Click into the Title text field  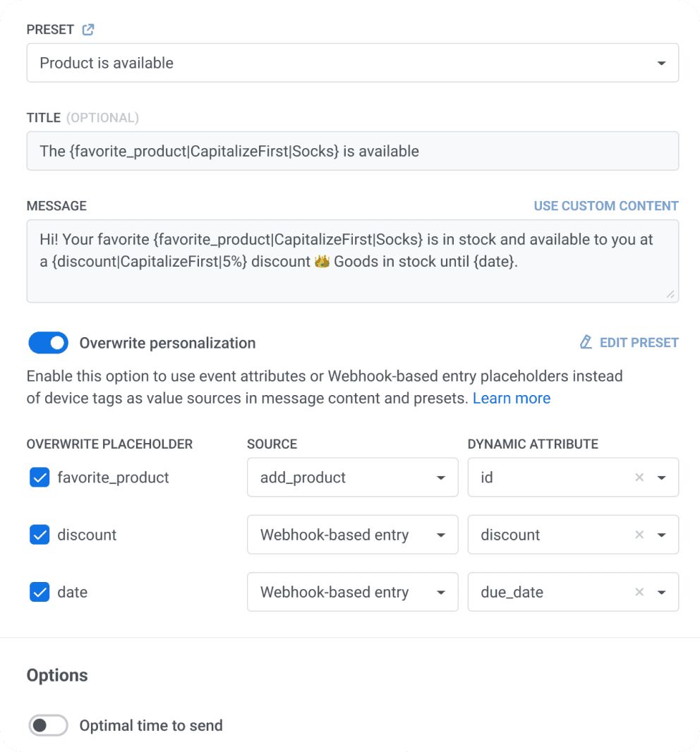[x=352, y=151]
